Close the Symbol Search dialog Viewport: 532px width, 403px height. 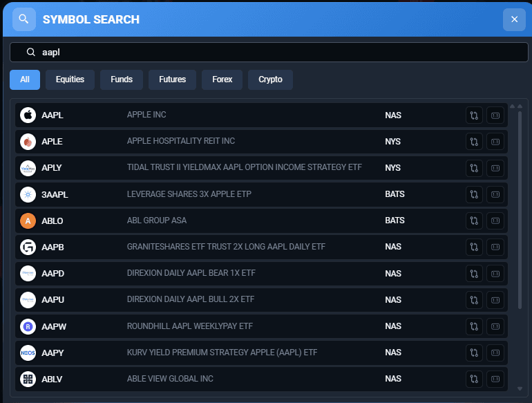(x=514, y=19)
